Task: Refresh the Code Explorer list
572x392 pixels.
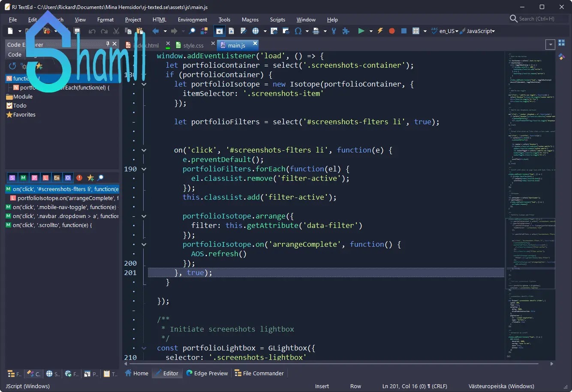Action: tap(12, 66)
